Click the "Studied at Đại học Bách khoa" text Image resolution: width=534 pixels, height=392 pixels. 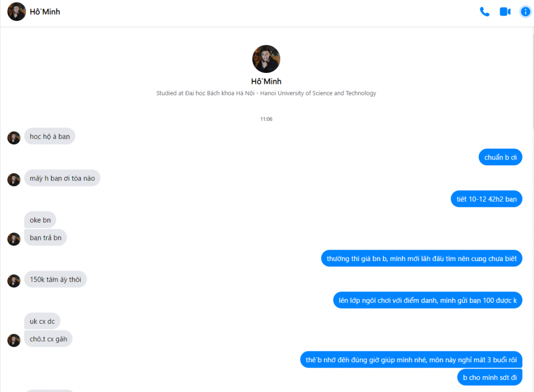pyautogui.click(x=266, y=93)
